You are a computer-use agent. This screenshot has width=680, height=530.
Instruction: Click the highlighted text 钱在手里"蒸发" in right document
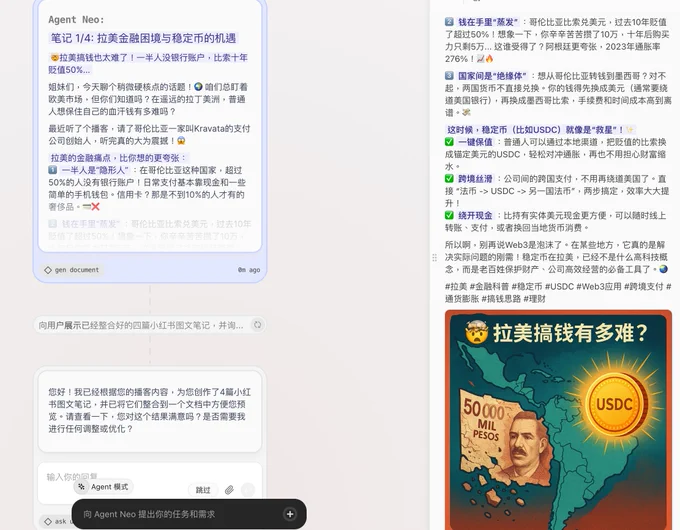click(488, 22)
